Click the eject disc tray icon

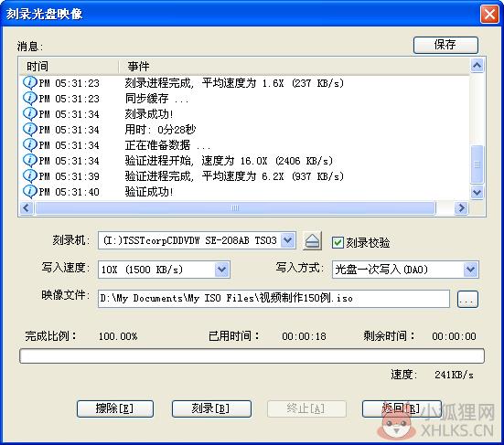tap(312, 241)
